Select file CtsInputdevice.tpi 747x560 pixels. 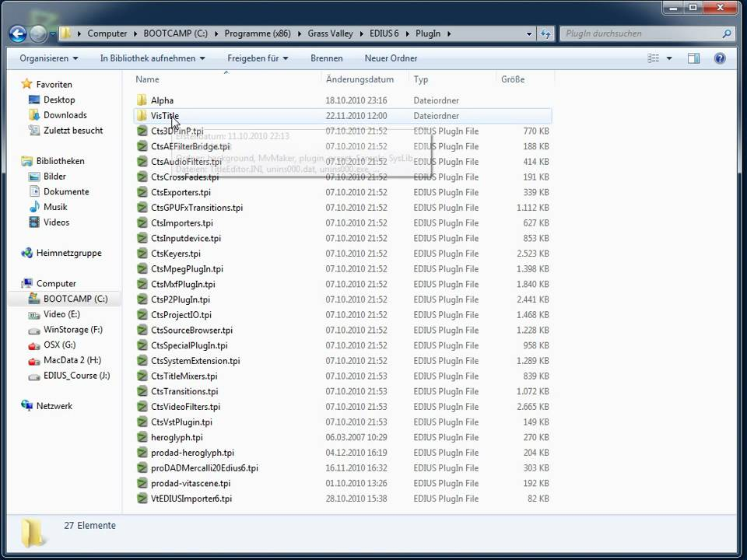coord(186,238)
